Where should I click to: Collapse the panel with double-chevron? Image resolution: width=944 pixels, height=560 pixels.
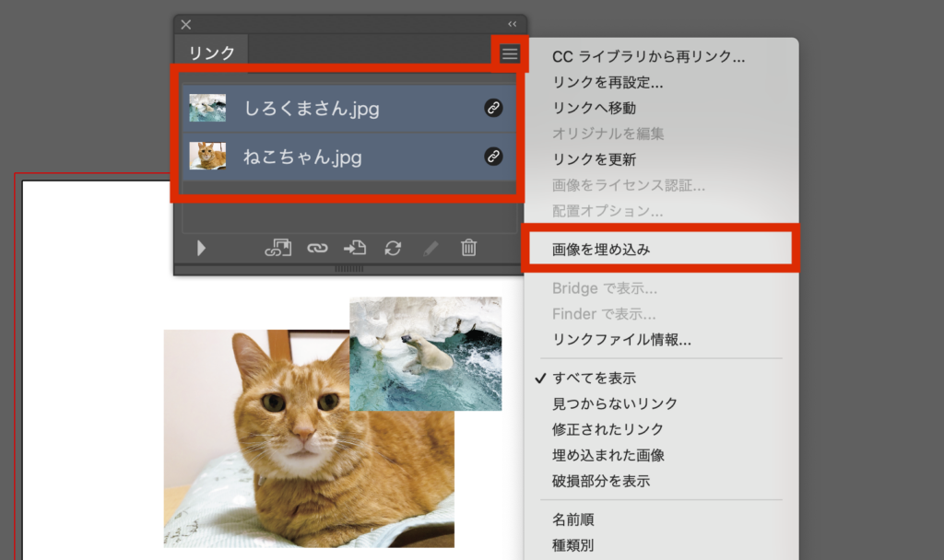(512, 24)
